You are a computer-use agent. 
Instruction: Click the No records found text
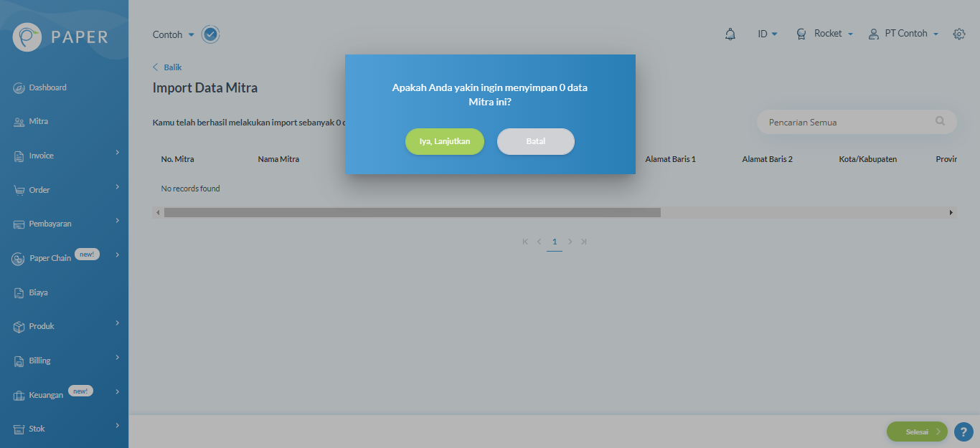[190, 189]
